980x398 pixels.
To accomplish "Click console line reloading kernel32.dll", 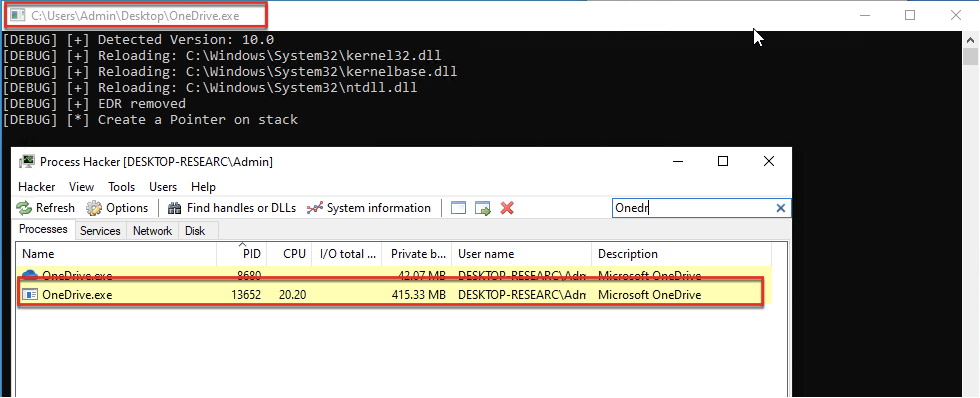I will tap(222, 56).
